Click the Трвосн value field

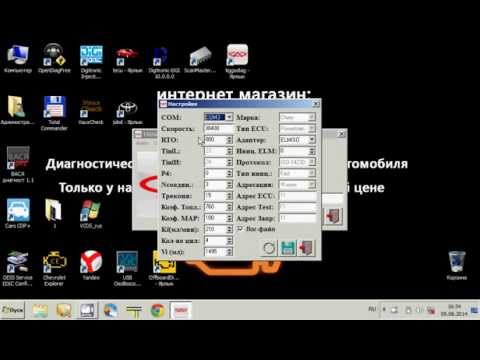(215, 196)
